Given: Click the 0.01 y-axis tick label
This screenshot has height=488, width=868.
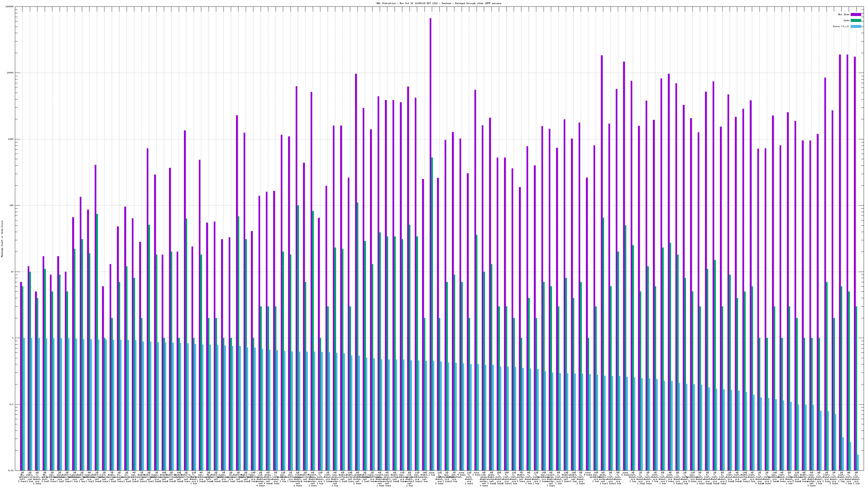Looking at the screenshot, I should [11, 470].
